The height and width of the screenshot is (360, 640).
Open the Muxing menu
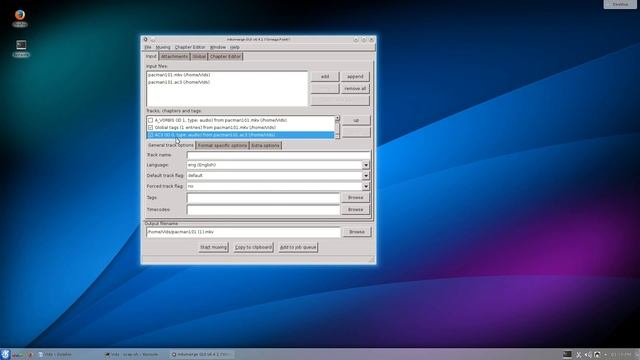(163, 47)
